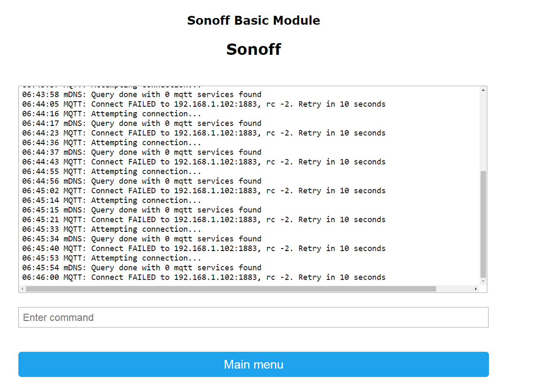The width and height of the screenshot is (540, 392).
Task: Click the Sonoff Basic Module heading
Action: [253, 20]
